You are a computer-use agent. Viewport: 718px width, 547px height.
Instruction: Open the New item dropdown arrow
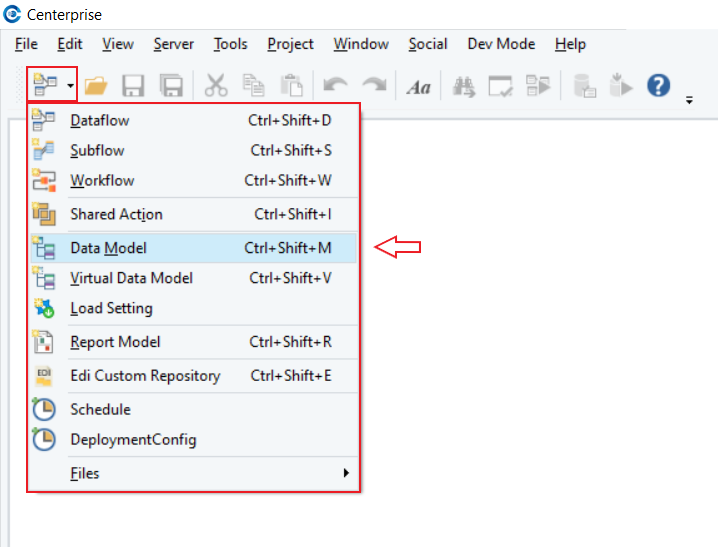click(x=70, y=85)
